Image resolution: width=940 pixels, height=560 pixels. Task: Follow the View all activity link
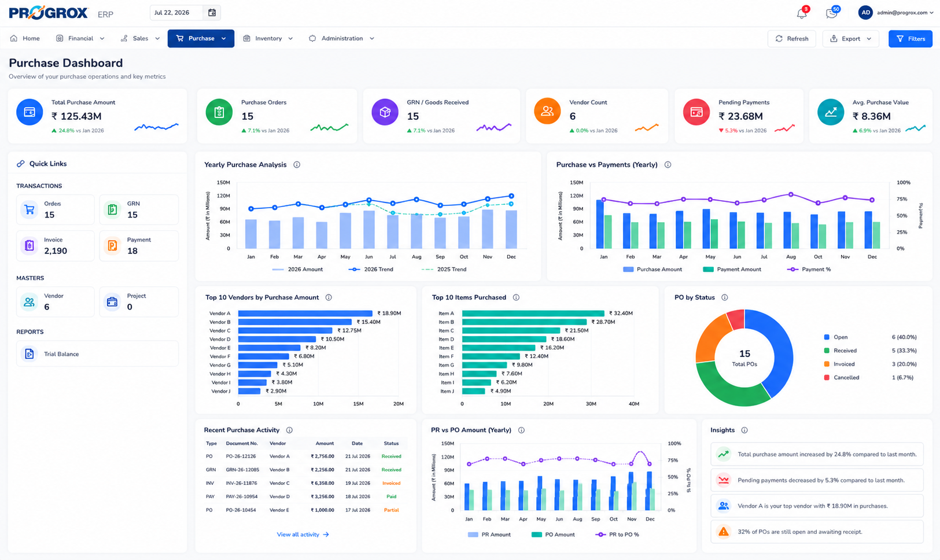pos(303,535)
